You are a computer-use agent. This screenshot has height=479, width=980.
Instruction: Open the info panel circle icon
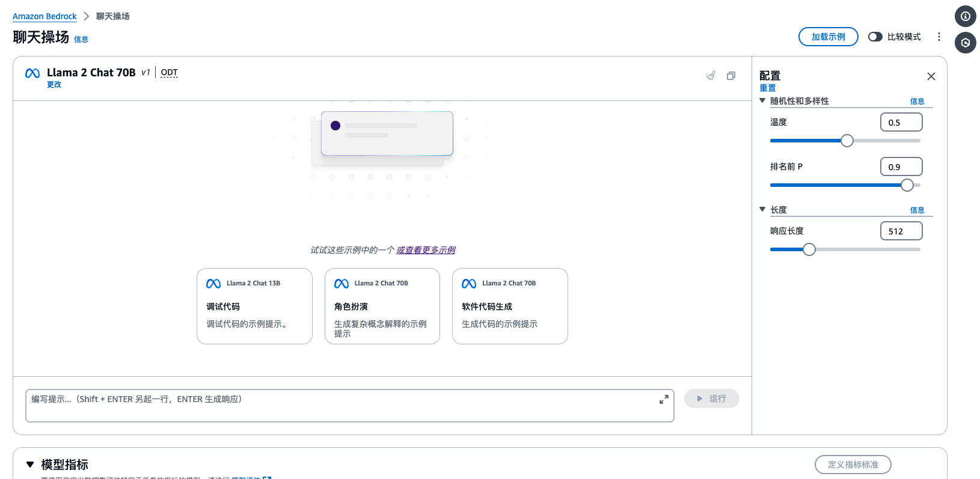coord(965,16)
